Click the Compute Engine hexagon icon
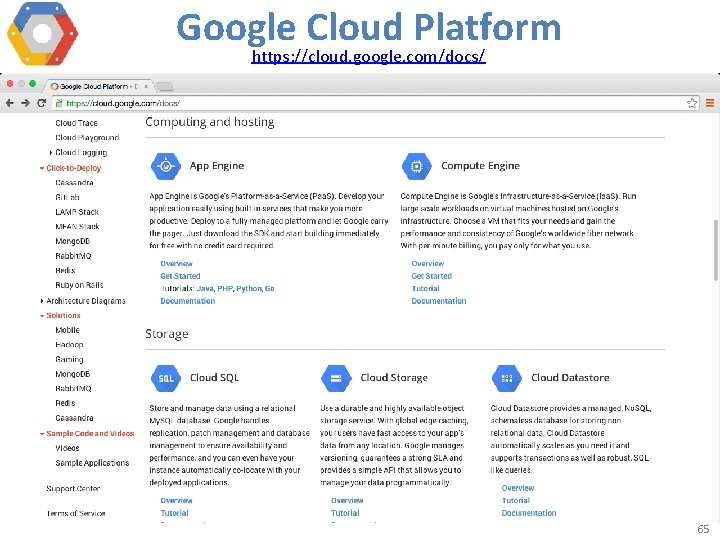This screenshot has height=540, width=720. [416, 166]
